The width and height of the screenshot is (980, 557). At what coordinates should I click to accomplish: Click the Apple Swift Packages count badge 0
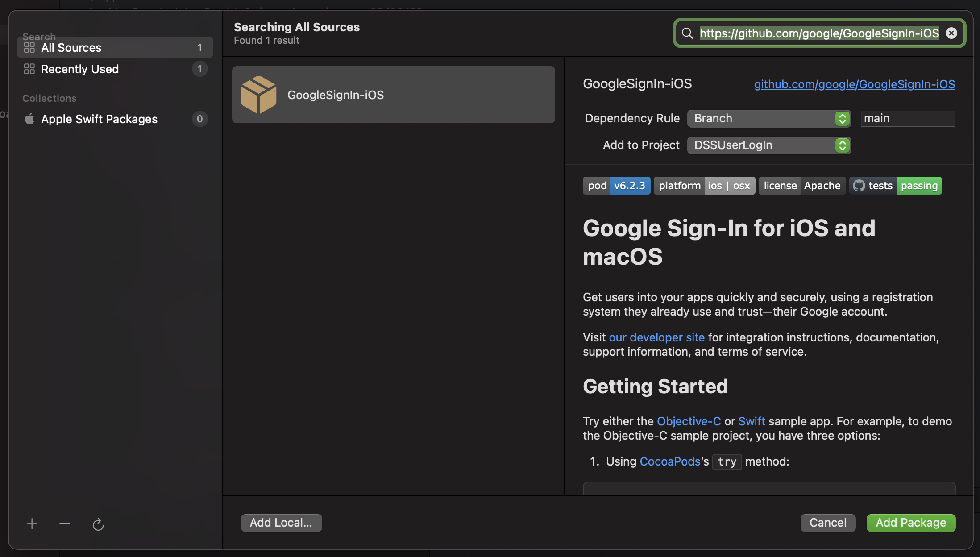200,119
